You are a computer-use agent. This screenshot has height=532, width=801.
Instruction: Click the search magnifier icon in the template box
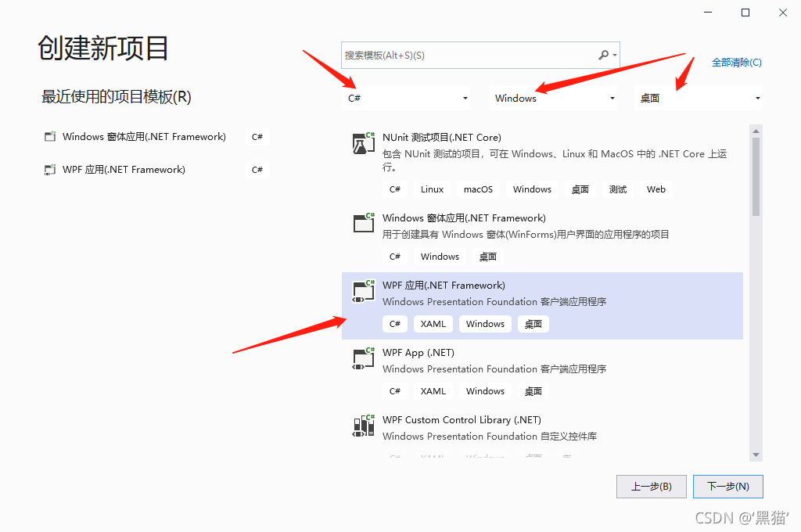(x=604, y=55)
